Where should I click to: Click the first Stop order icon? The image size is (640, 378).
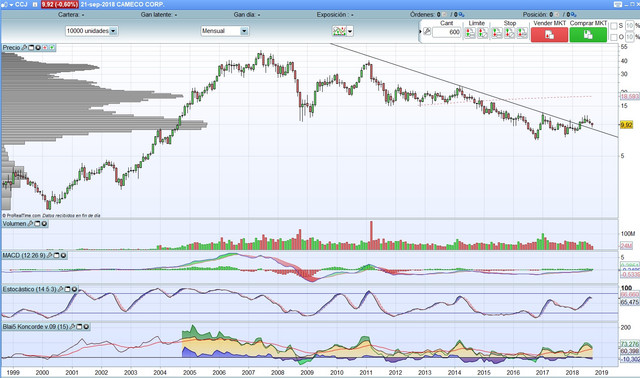(496, 33)
